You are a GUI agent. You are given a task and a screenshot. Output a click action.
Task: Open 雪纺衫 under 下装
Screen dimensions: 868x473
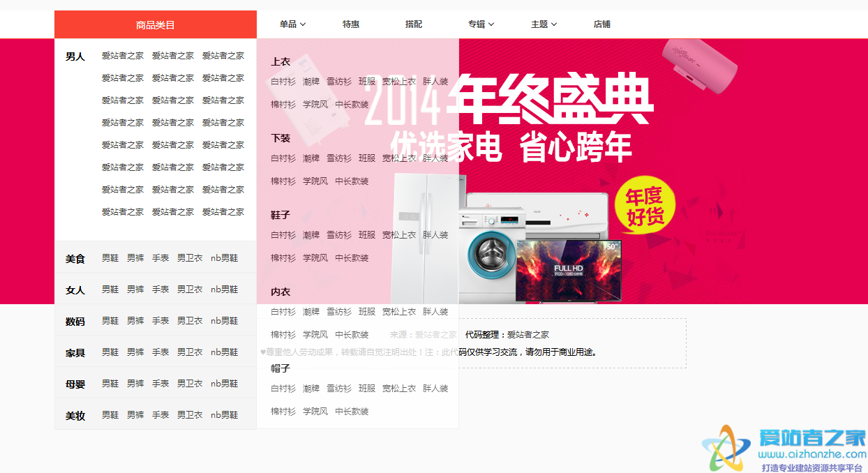point(339,158)
